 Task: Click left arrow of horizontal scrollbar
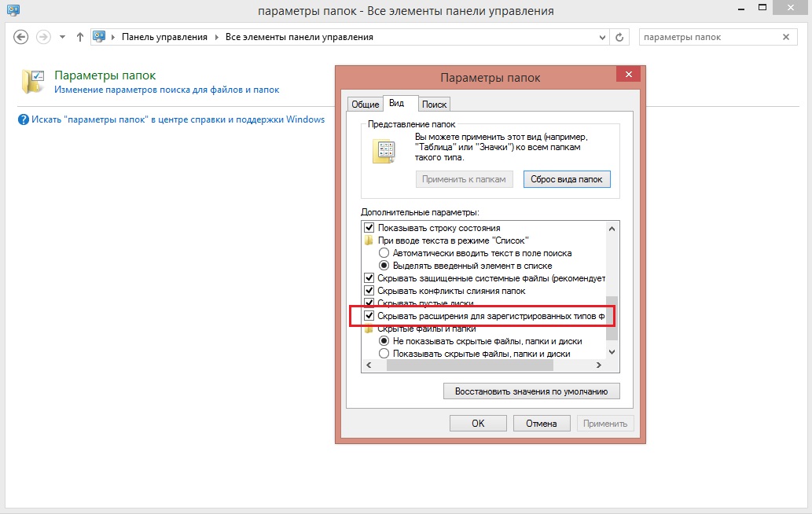[369, 365]
